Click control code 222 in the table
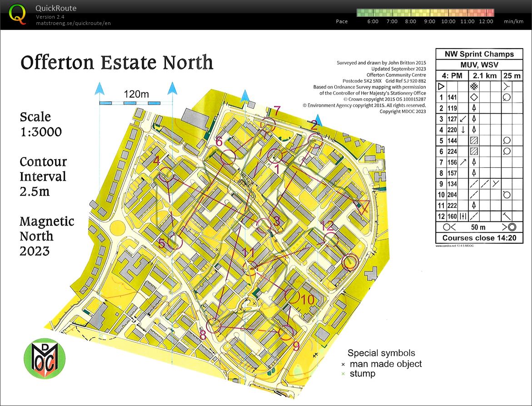532x406 pixels. [452, 206]
